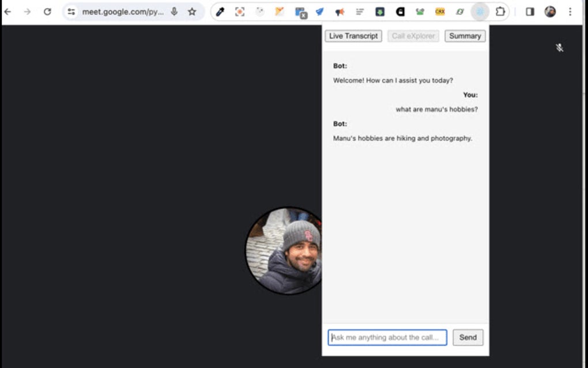Open the screen capture extension icon
The height and width of the screenshot is (368, 588).
tap(240, 12)
